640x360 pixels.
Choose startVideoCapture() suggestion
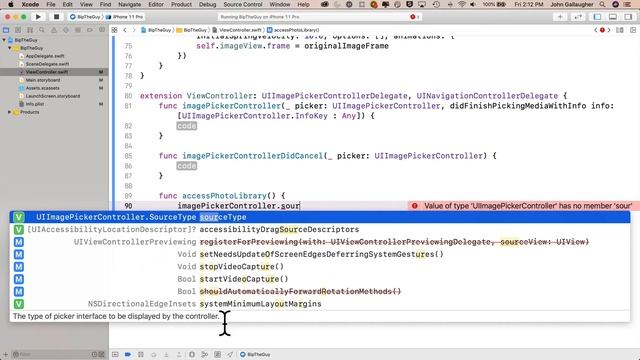pyautogui.click(x=320, y=279)
